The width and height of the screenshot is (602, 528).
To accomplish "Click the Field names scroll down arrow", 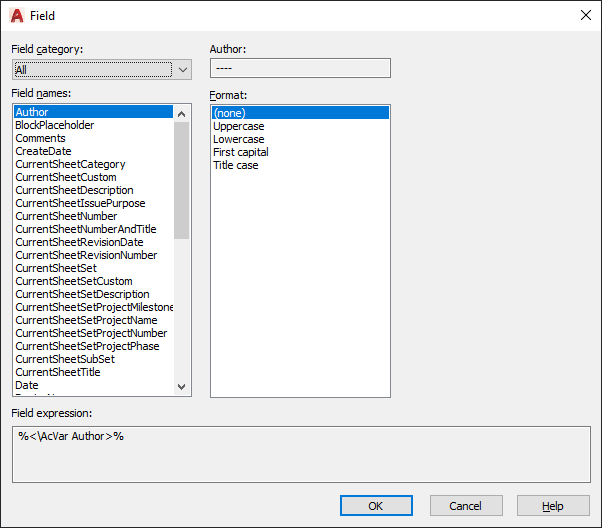I will [x=182, y=386].
